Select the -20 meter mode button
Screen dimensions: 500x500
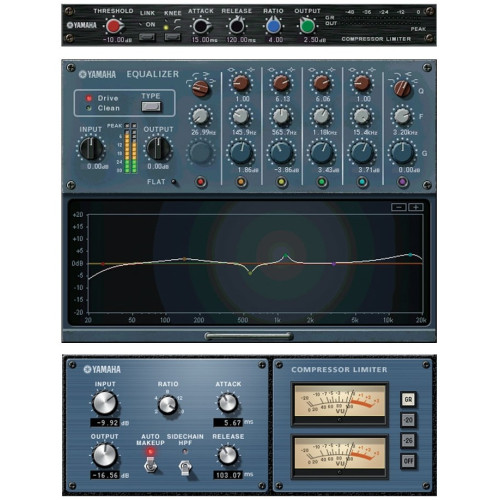[408, 420]
